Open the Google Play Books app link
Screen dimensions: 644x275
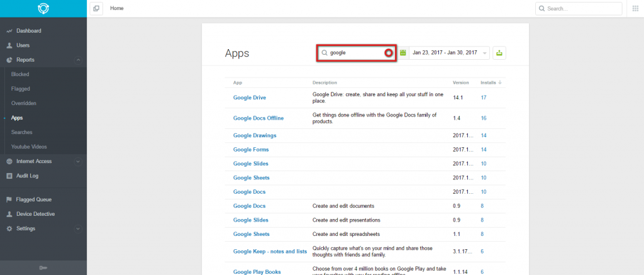[x=257, y=272]
